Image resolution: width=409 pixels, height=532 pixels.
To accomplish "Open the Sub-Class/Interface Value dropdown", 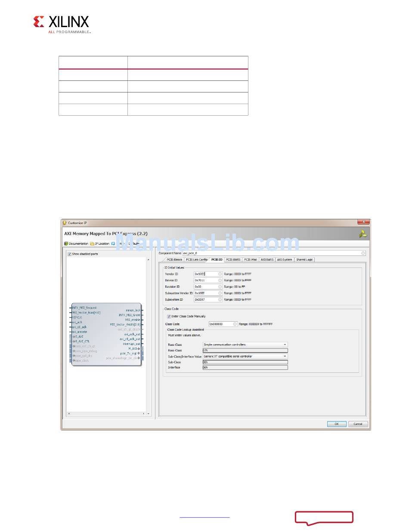I will click(x=245, y=357).
